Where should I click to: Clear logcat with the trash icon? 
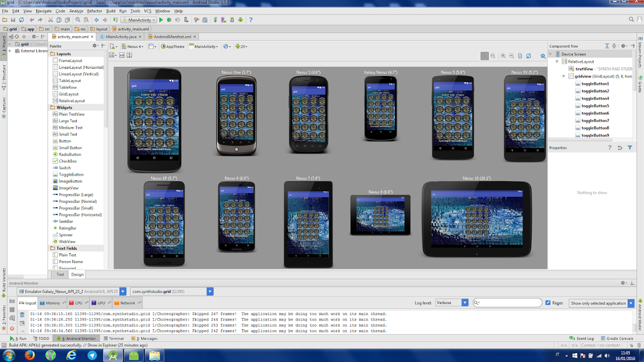click(x=22, y=314)
